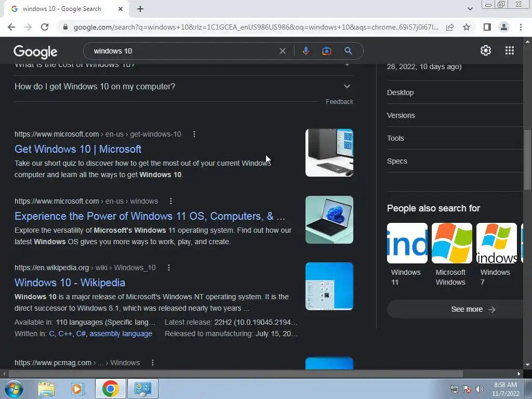Open more options for the pcmag.com result

point(153,363)
